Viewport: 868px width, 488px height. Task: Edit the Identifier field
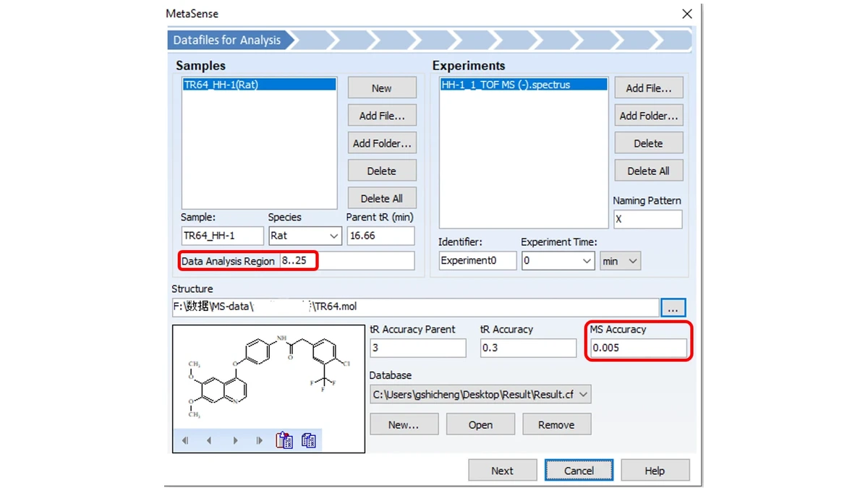coord(478,261)
